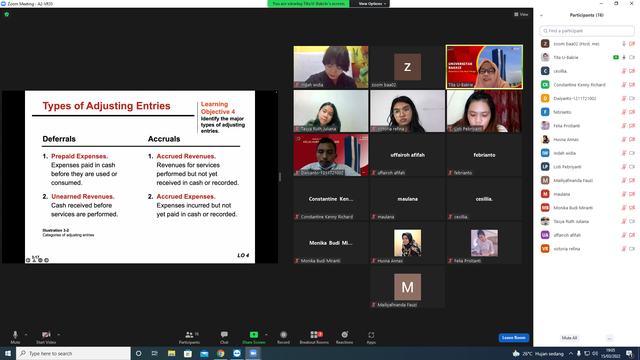The height and width of the screenshot is (360, 640).
Task: Click cesillia's muted microphone icon in list
Action: [x=624, y=71]
